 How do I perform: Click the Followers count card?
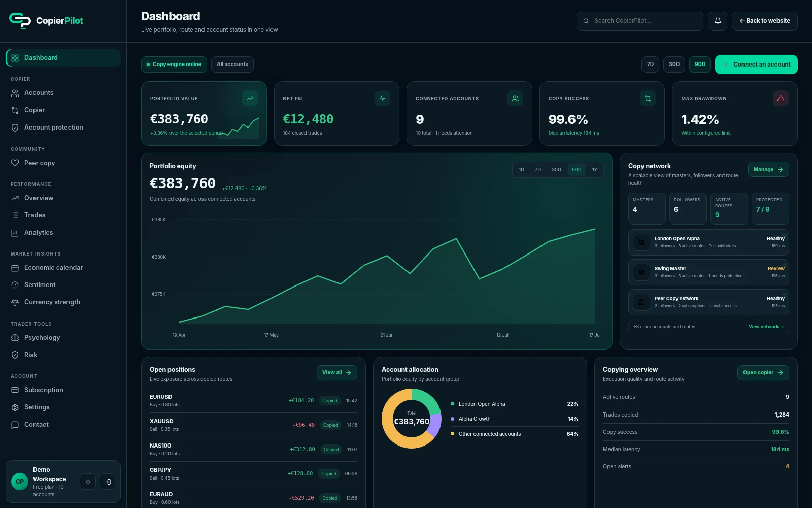688,208
